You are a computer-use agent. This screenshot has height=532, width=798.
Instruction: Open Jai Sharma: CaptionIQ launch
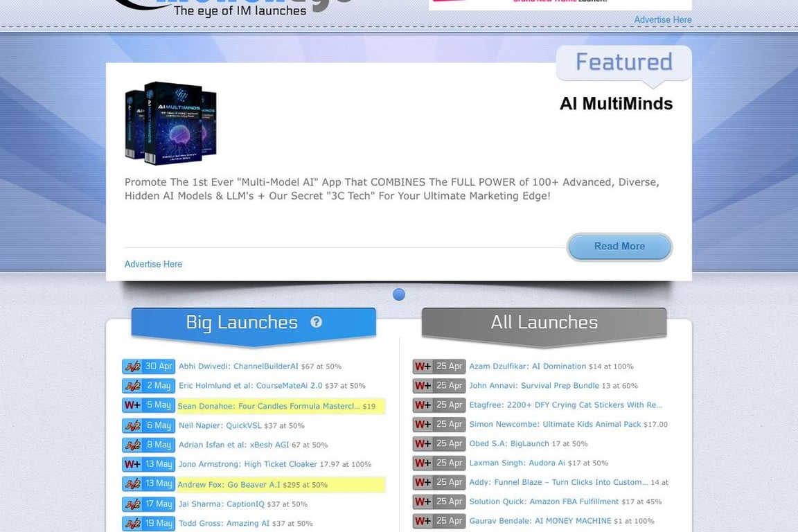click(x=222, y=504)
